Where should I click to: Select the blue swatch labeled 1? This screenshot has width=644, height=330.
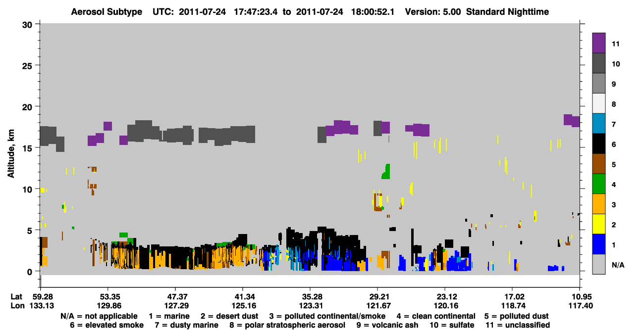point(599,244)
